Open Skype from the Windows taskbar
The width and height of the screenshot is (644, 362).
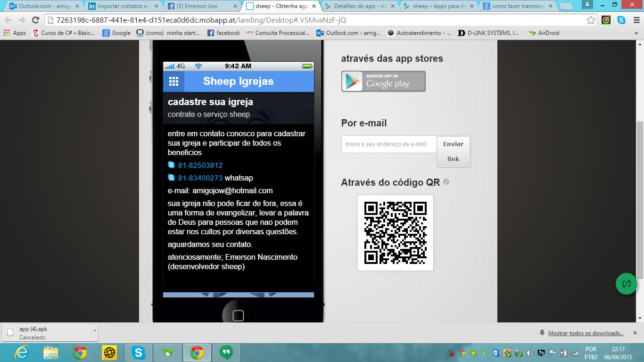click(x=139, y=352)
